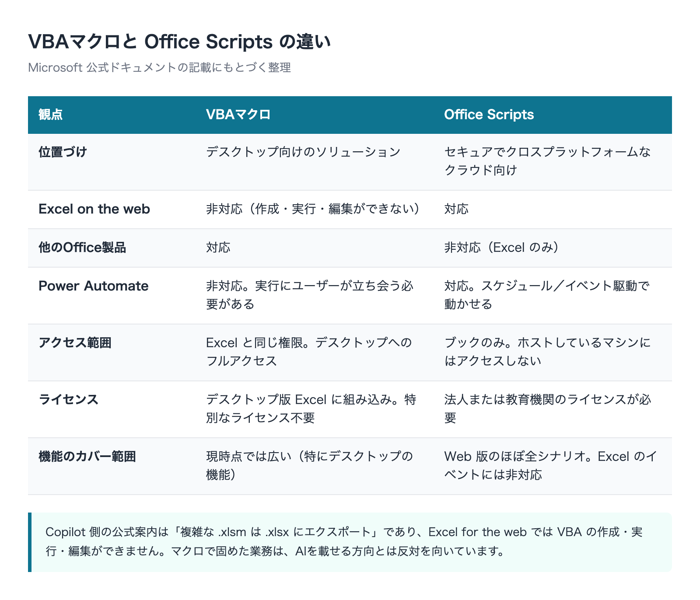
Task: Click the Copilot note about exporting .xlsm to .xlsx
Action: (350, 542)
